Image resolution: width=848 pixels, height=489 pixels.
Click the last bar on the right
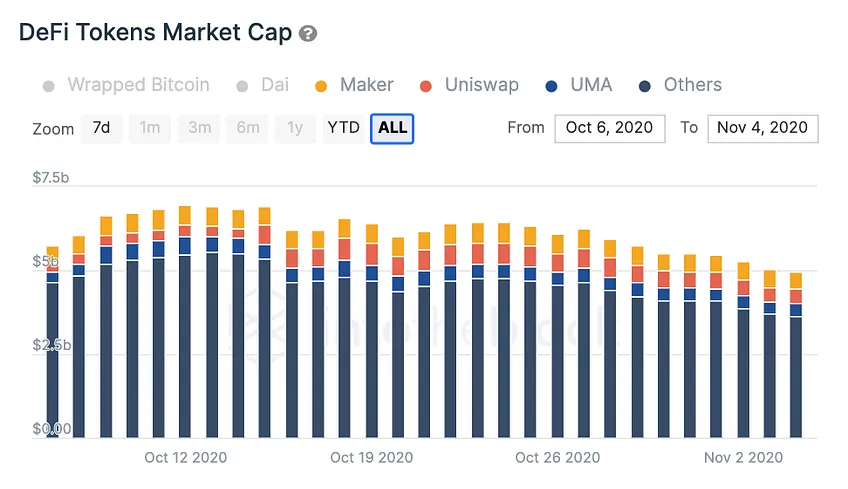(x=796, y=355)
